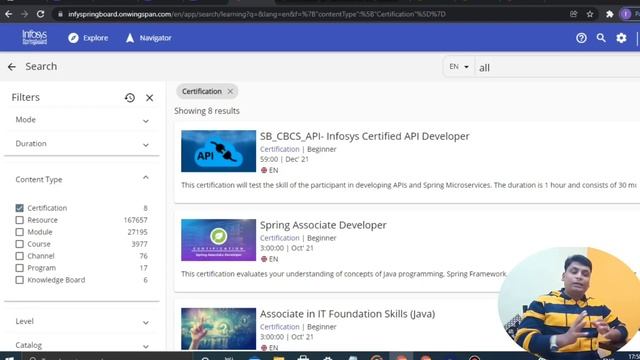This screenshot has height=360, width=640.
Task: Expand the Duration filter section
Action: tap(82, 144)
